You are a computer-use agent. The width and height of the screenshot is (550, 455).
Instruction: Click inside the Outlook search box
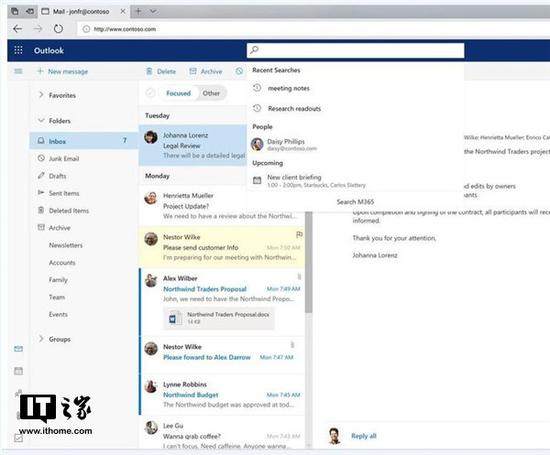[x=355, y=50]
